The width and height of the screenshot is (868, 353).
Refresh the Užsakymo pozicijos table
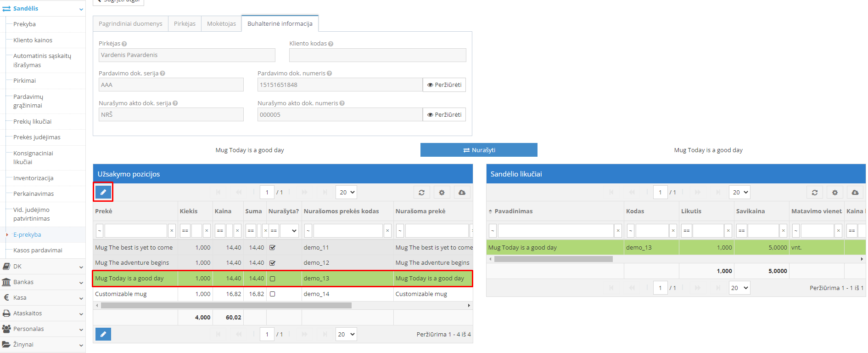pos(421,193)
